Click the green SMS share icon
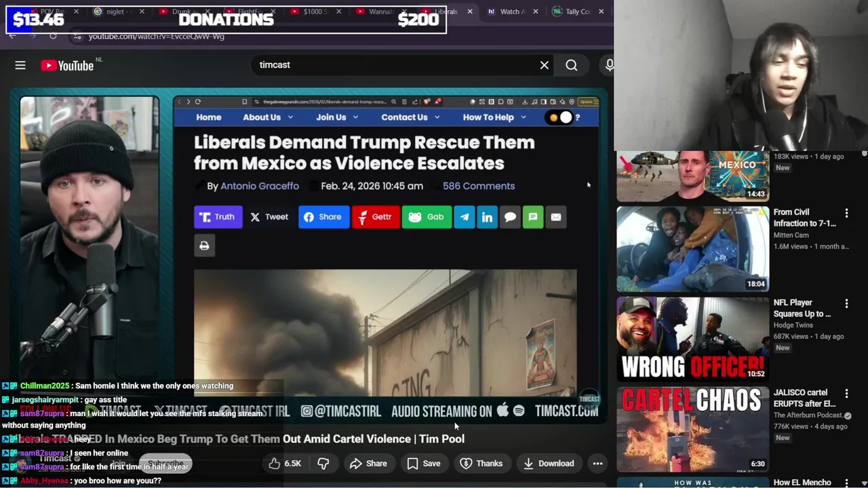868x488 pixels. pyautogui.click(x=533, y=217)
